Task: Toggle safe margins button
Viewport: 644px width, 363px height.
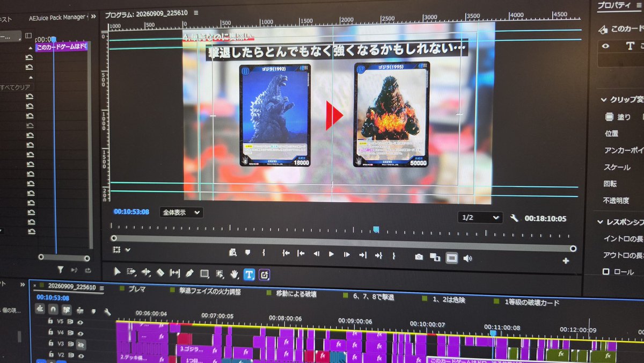Action: (x=452, y=258)
